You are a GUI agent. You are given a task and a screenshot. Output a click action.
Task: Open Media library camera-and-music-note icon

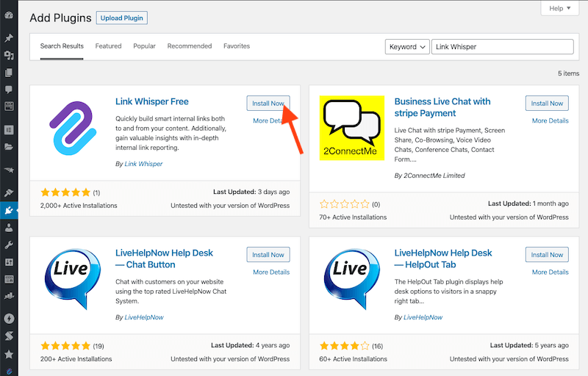[x=9, y=55]
